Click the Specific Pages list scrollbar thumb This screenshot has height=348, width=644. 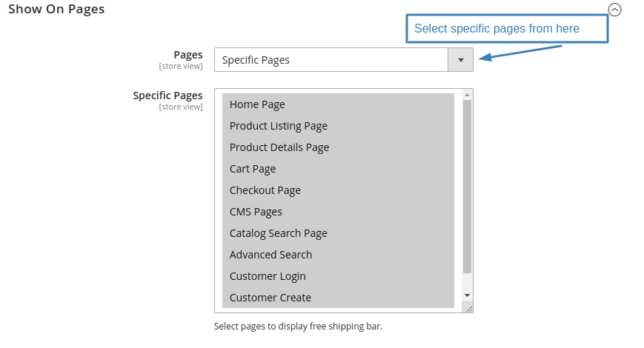coord(467,187)
